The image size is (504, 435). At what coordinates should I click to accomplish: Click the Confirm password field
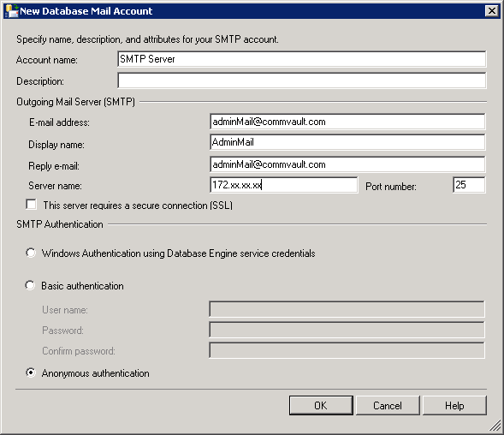[347, 350]
